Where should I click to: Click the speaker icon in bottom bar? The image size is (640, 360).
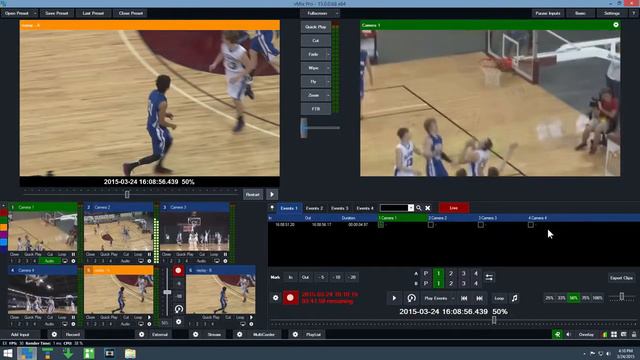coord(568,334)
